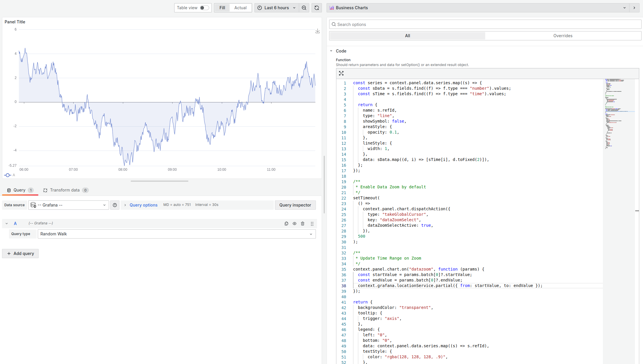Viewport: 643px width, 364px height.
Task: Enable Table view
Action: click(204, 8)
